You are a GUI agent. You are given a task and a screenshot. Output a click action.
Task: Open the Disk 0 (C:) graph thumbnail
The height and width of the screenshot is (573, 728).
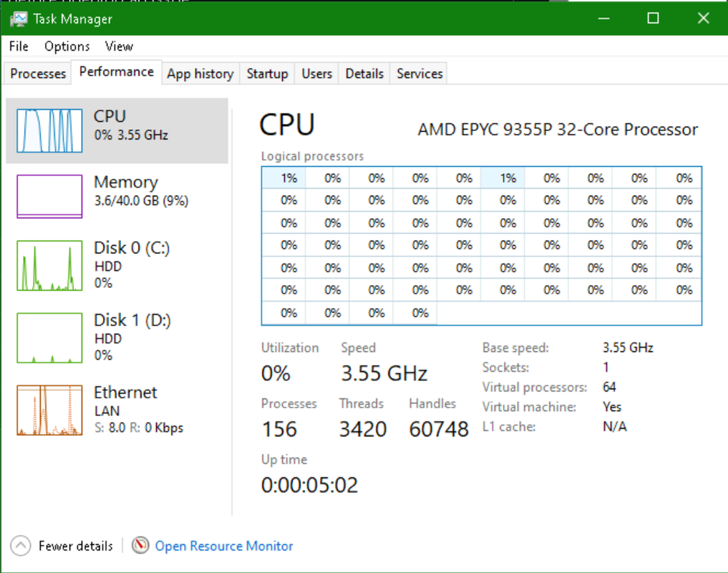pyautogui.click(x=49, y=265)
